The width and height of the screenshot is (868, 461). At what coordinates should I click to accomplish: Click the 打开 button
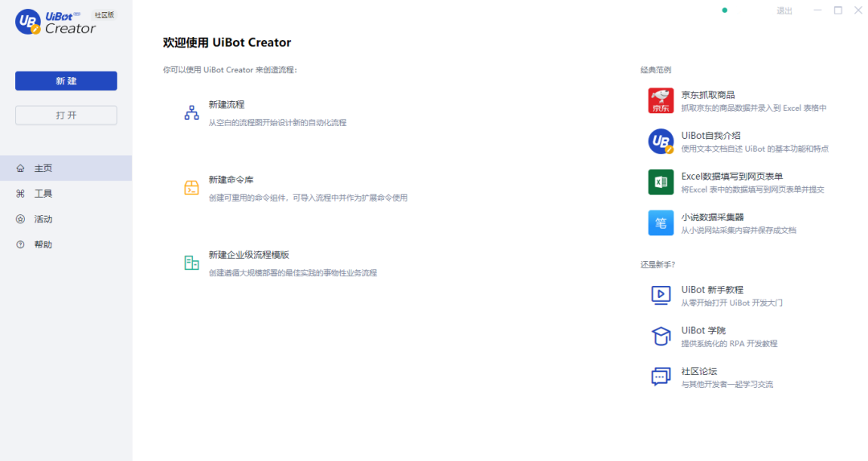66,115
